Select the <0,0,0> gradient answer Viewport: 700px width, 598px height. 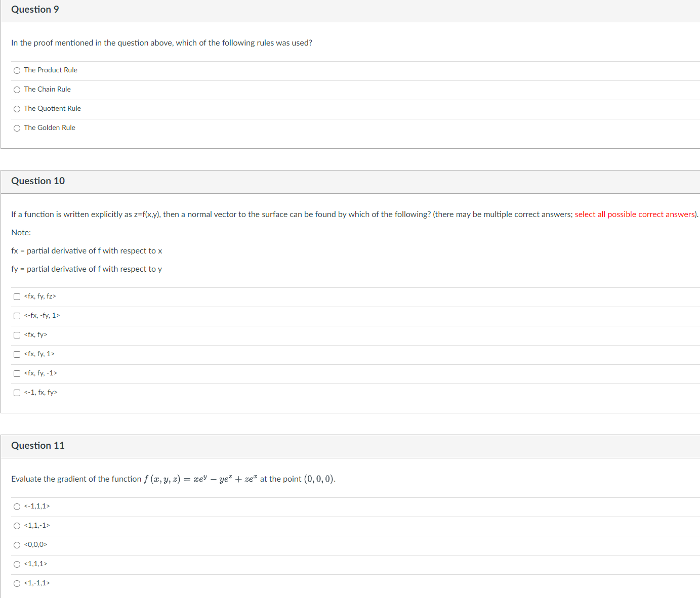(17, 545)
